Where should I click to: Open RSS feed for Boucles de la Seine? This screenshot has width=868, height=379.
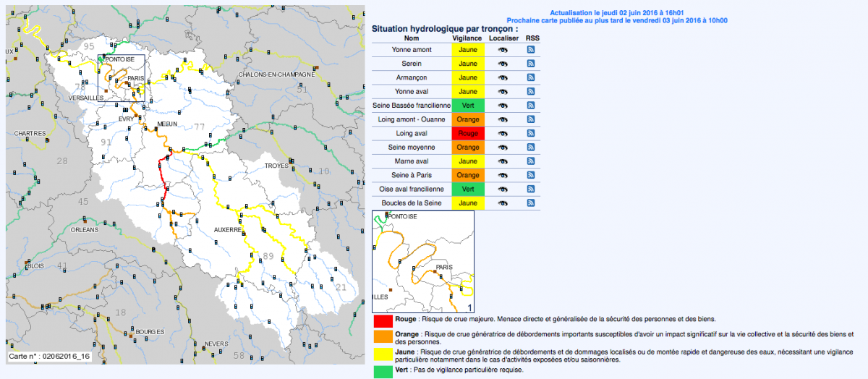coord(530,203)
